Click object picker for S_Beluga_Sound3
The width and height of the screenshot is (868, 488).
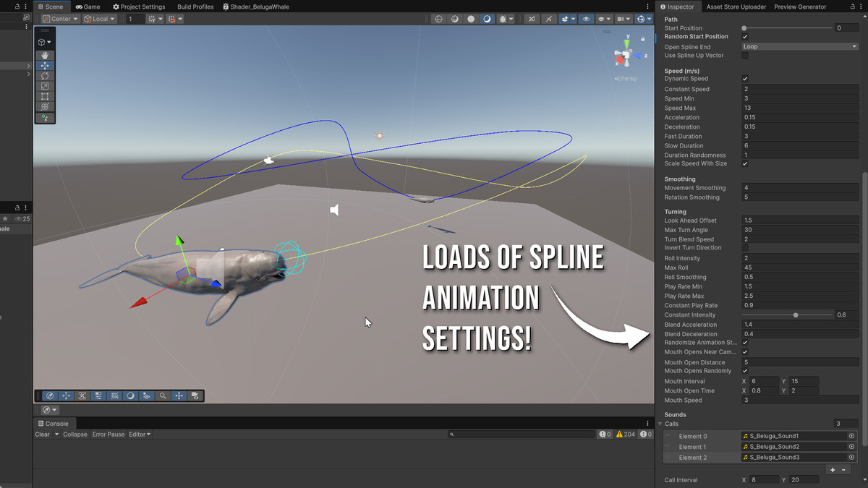[852, 458]
